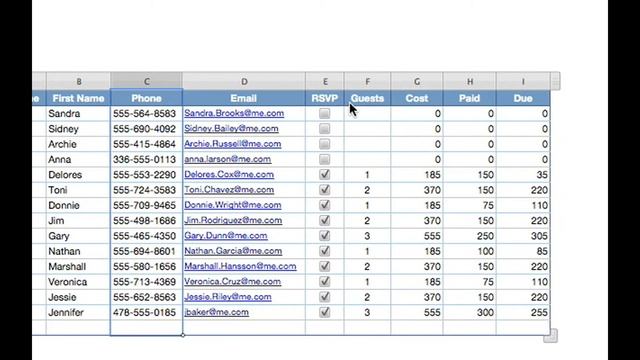
Task: Open the Nathan.Garcia@me.com email link
Action: click(x=233, y=251)
